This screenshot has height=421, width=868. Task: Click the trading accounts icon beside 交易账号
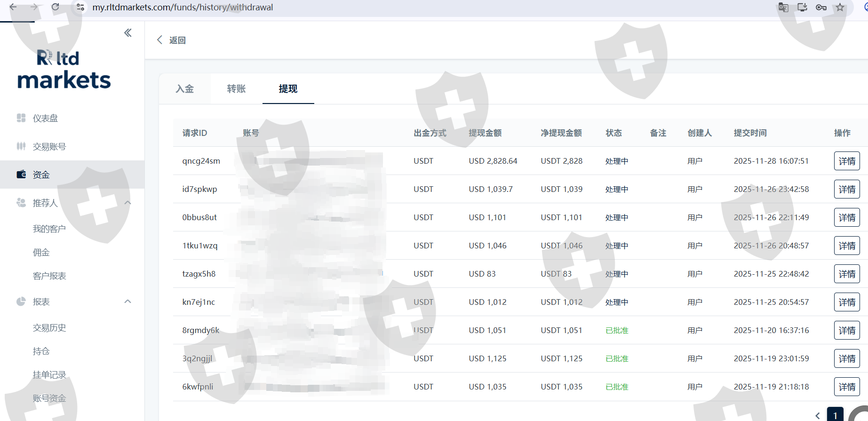pos(21,146)
